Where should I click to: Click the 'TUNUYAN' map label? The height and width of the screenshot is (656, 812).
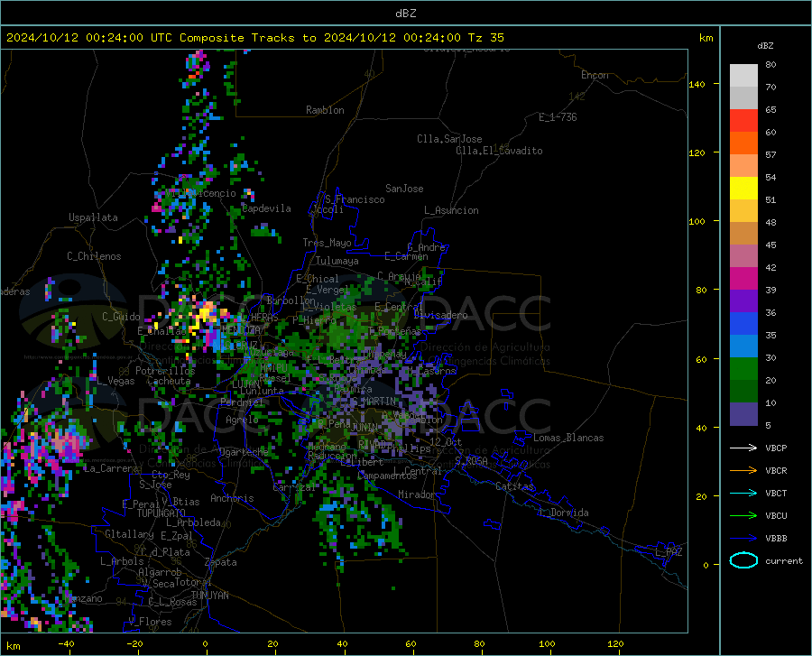[209, 596]
